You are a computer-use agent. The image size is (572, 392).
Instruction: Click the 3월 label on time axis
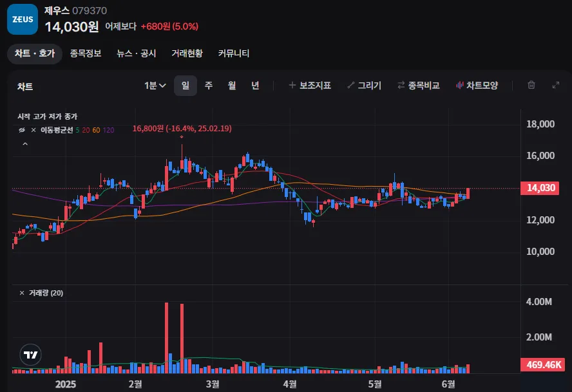point(213,384)
